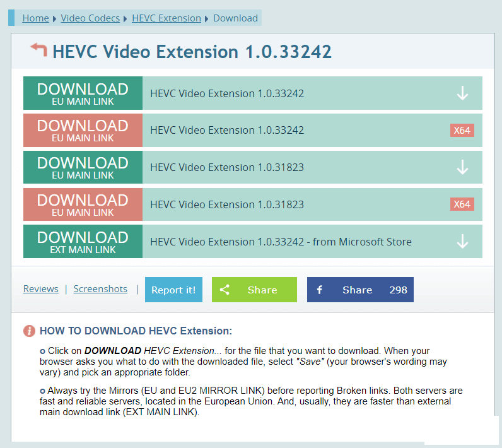Click the Report it! button
This screenshot has width=502, height=448.
click(173, 290)
